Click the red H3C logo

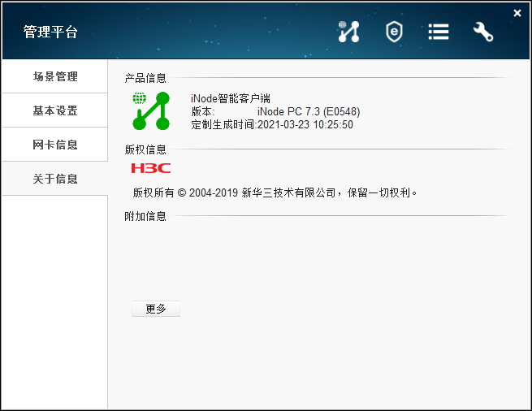[x=151, y=168]
